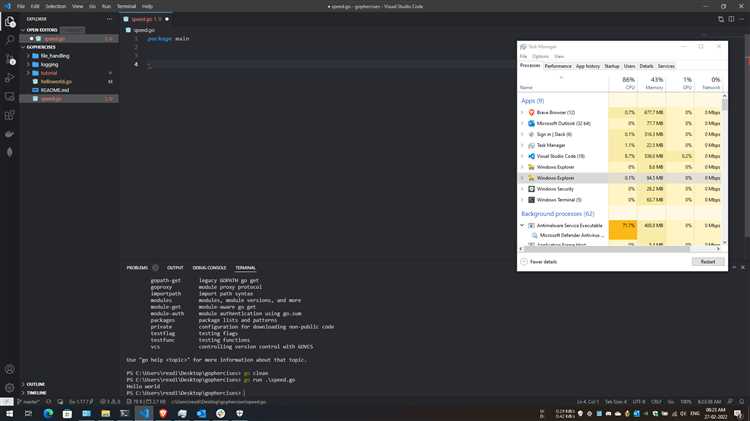
Task: Click the split editor icon
Action: point(731,19)
